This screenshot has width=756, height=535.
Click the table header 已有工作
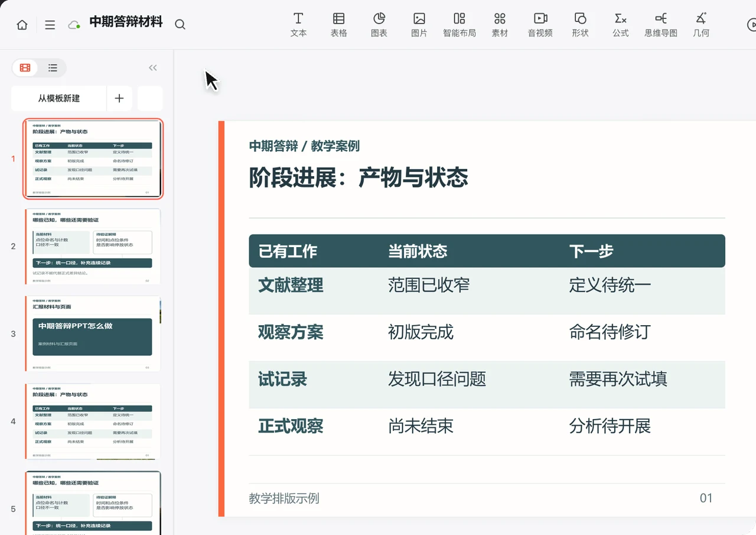point(288,251)
